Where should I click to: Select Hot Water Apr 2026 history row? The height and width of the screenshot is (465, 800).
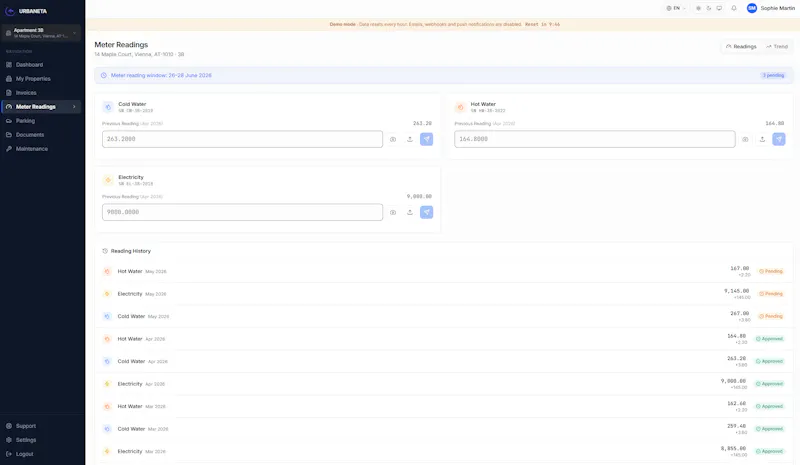[443, 339]
